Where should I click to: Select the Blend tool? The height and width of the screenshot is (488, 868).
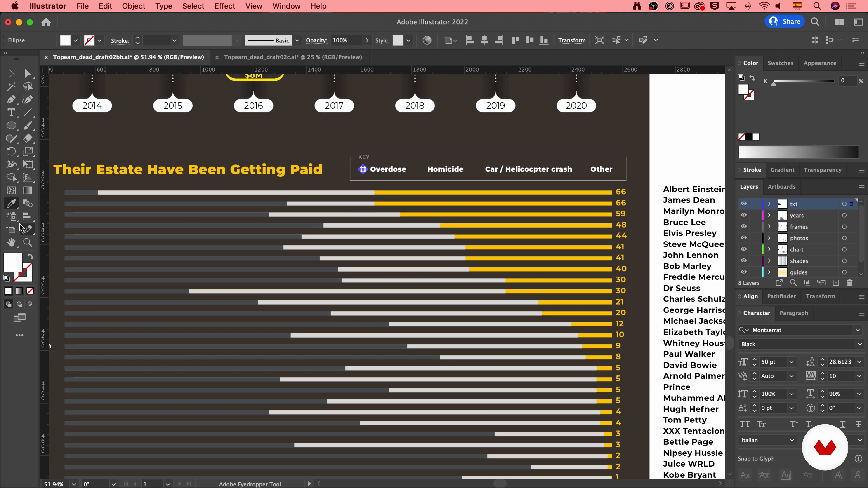click(x=28, y=203)
